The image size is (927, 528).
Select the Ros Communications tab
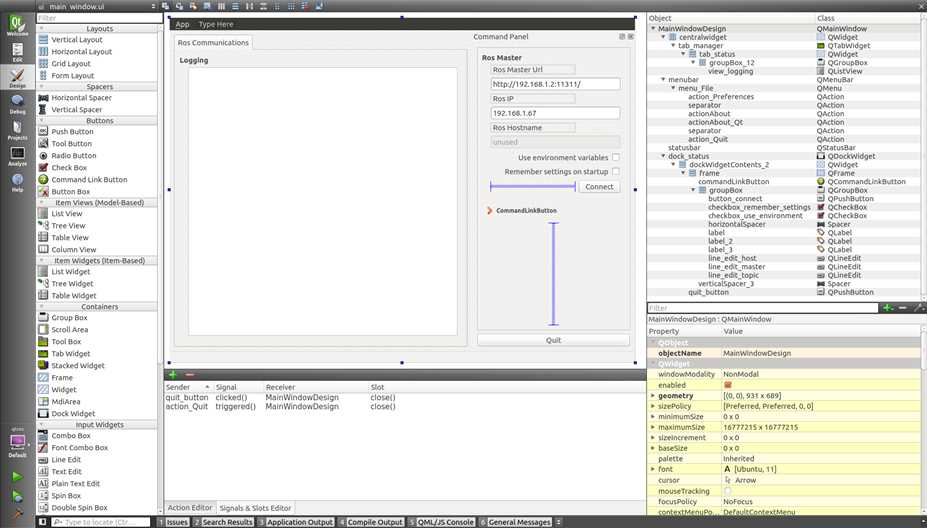tap(213, 43)
